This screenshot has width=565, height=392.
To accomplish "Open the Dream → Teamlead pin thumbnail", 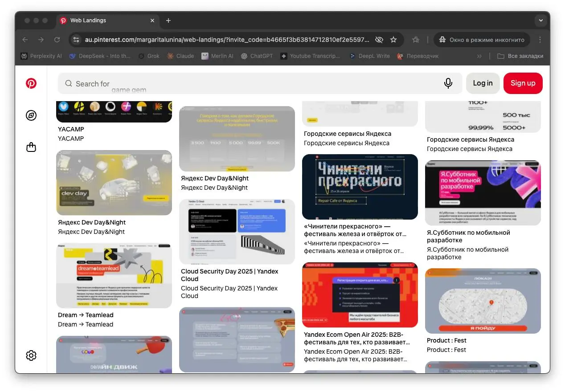I will tap(114, 275).
